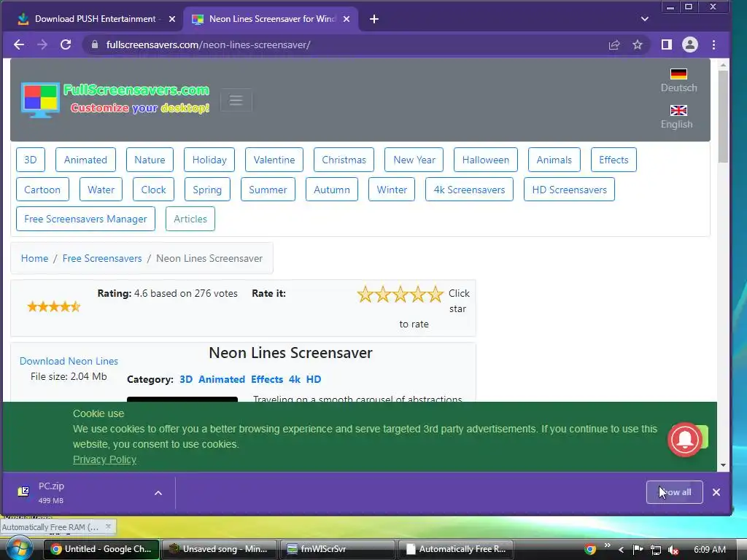The image size is (747, 560).
Task: Open the Summer category
Action: 268,190
